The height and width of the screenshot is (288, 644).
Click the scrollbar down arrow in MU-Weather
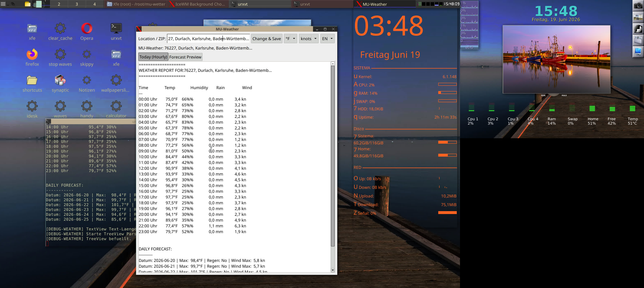point(332,270)
